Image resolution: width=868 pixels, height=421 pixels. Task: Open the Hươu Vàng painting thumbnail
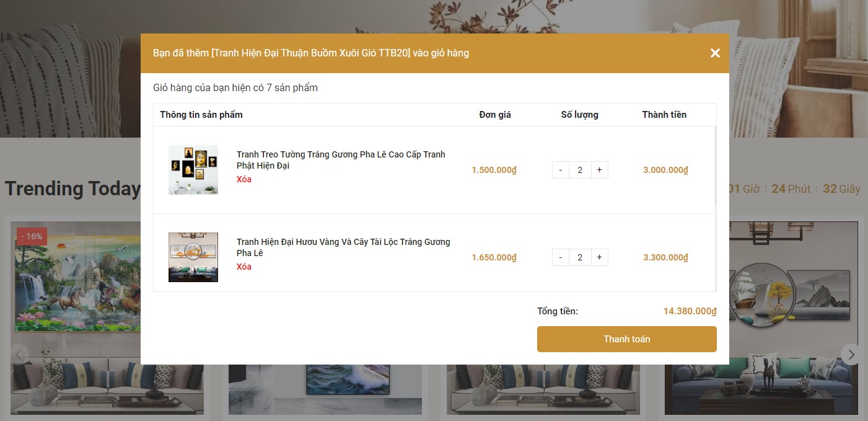pos(193,257)
